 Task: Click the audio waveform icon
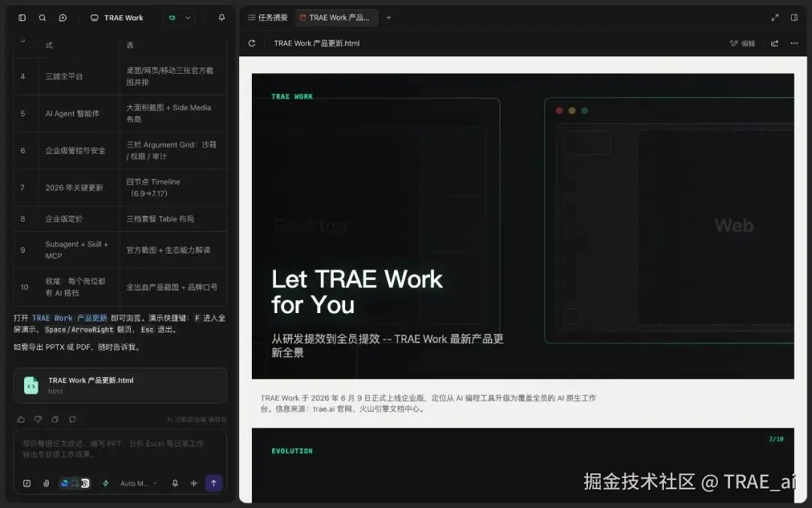click(194, 483)
